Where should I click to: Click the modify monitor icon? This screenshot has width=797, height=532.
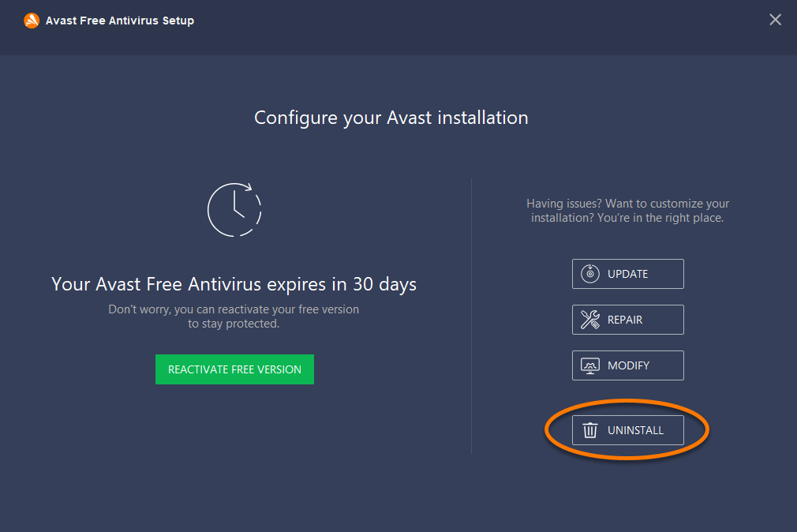589,365
